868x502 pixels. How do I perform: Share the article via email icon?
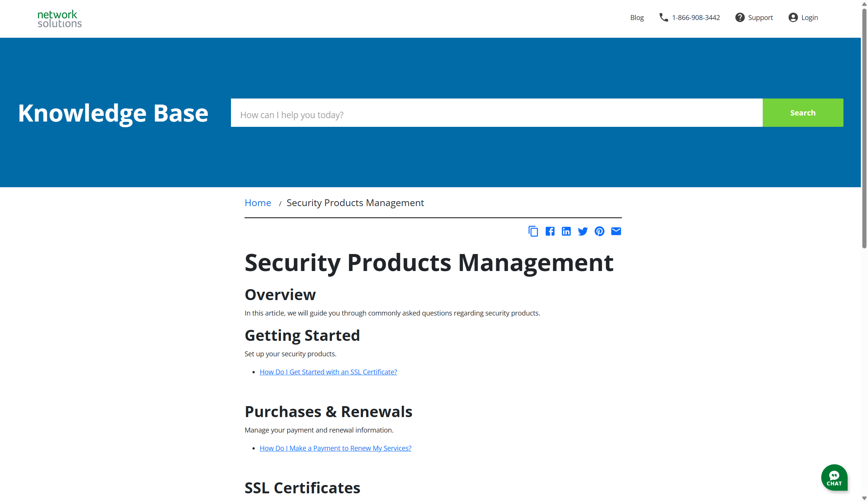coord(616,231)
